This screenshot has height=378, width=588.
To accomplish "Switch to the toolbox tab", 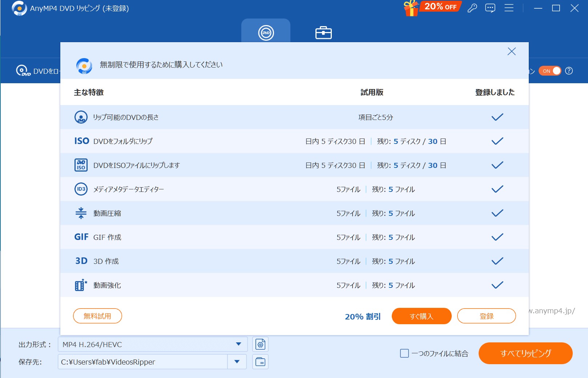I will click(323, 33).
